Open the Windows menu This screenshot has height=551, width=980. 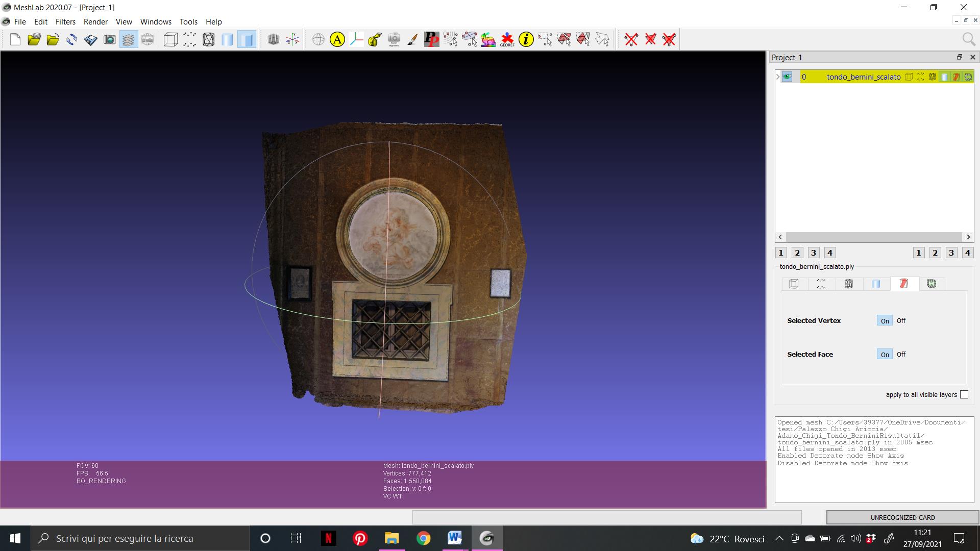(156, 21)
